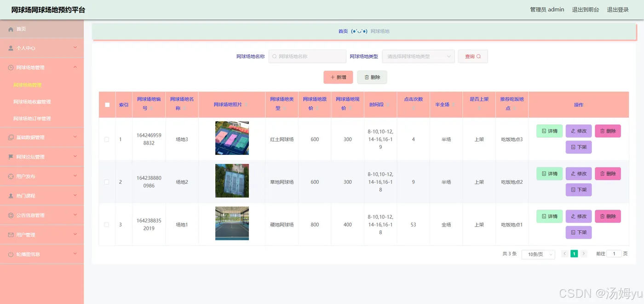Focus the 网球场地名称 search input field
Screen dimensions: 644x304
click(307, 56)
